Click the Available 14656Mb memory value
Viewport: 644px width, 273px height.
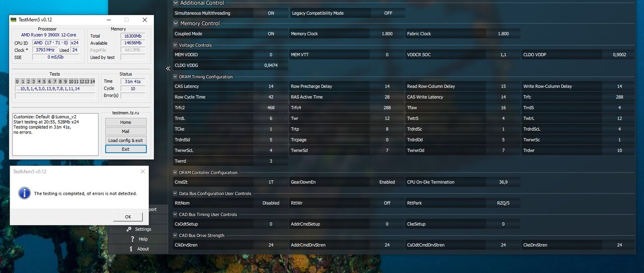pos(133,43)
